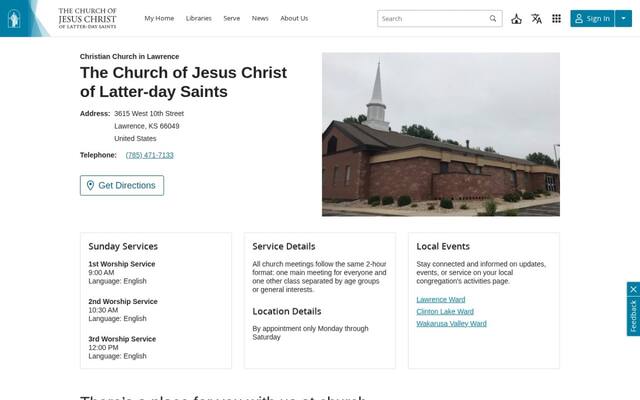Open the Feedback side tab
This screenshot has height=400, width=640.
pos(633,316)
